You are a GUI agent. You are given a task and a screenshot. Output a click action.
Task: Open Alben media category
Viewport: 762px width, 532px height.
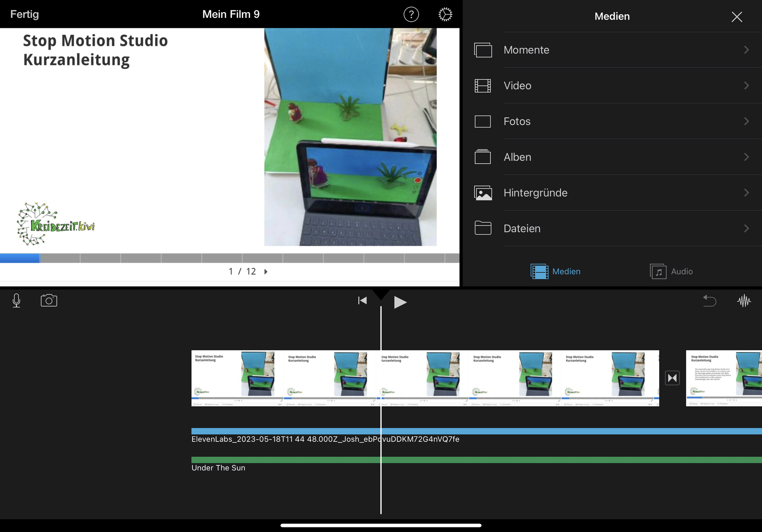[612, 157]
